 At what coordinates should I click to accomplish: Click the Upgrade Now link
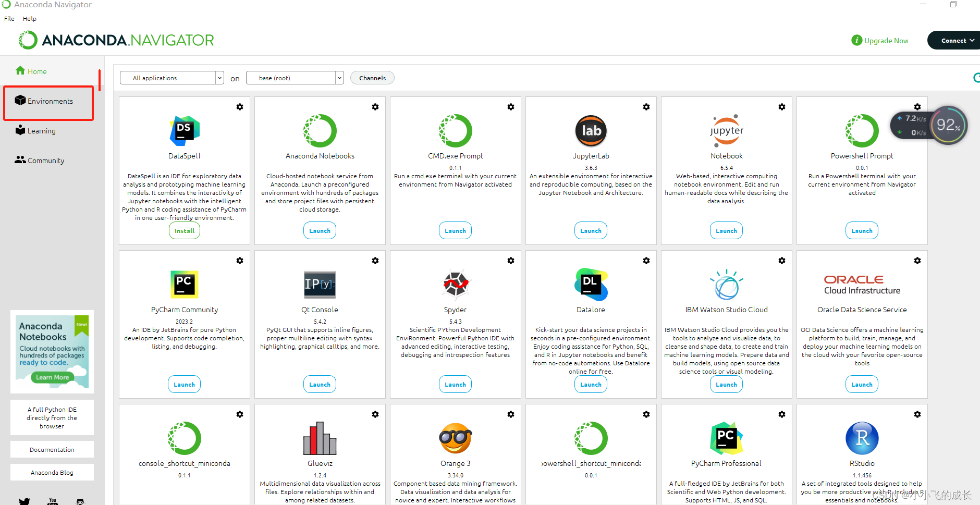tap(880, 41)
